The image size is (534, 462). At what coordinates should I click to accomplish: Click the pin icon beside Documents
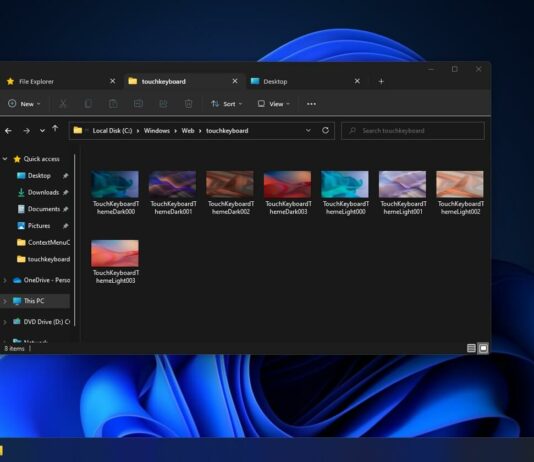point(65,209)
